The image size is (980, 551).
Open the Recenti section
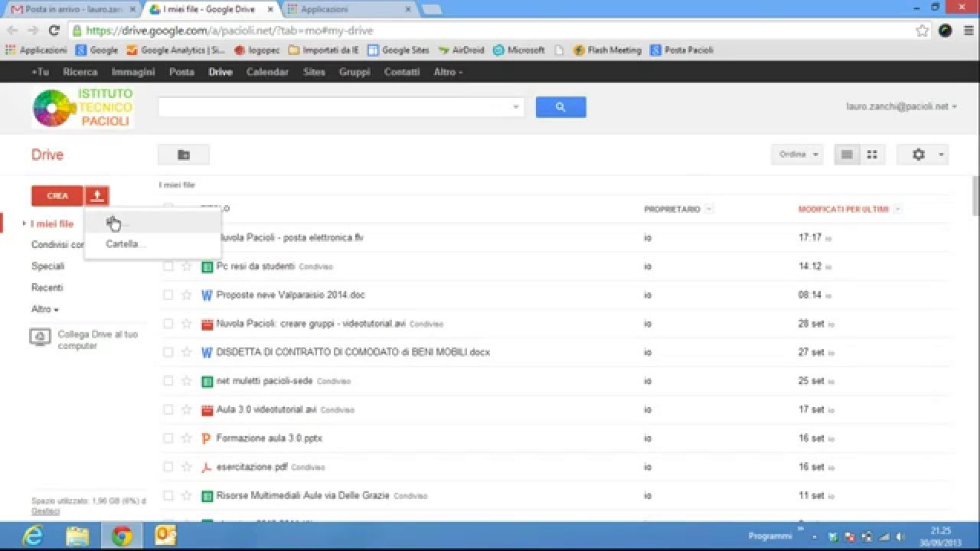[x=47, y=288]
